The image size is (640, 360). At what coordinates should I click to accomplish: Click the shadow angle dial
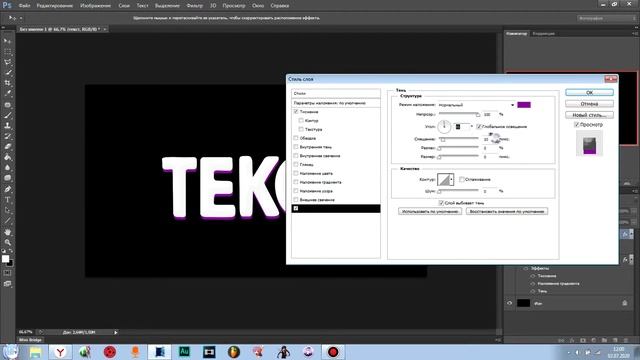tap(444, 127)
